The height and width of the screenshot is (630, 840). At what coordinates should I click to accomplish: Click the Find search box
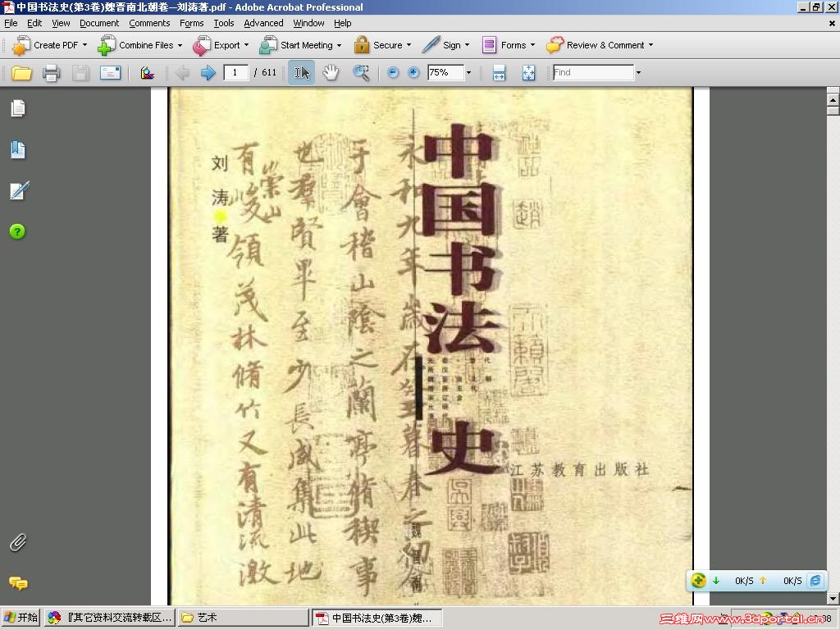tap(594, 72)
